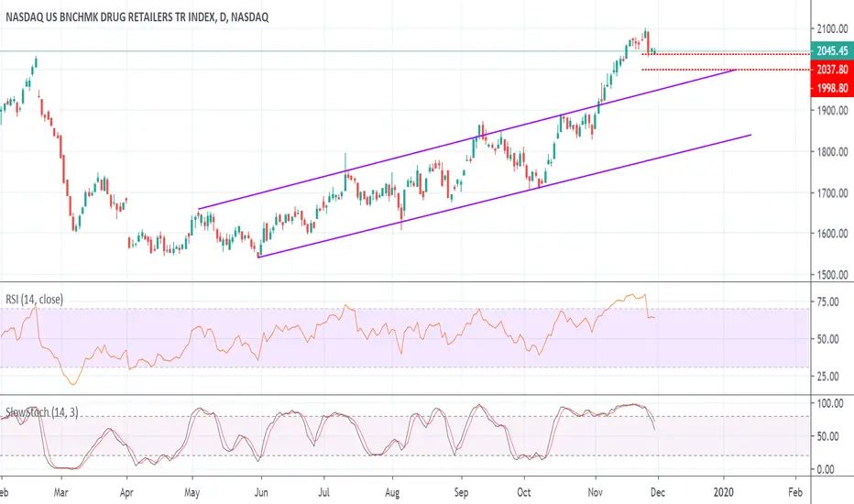This screenshot has height=504, width=854.
Task: Click the 1800.00 price axis value
Action: 832,151
